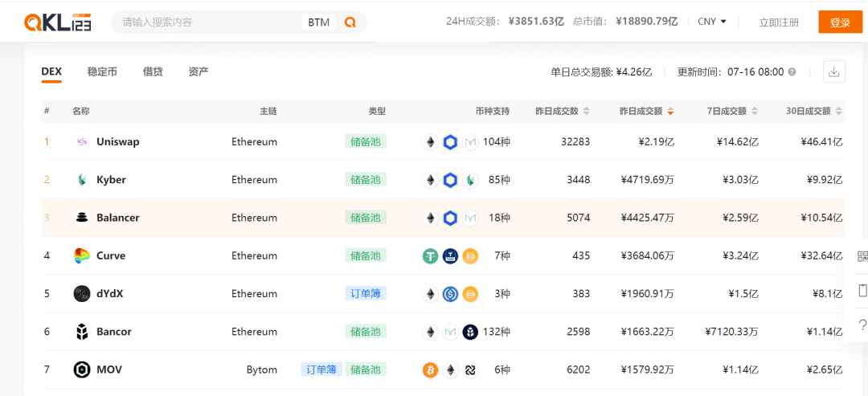Click the 立即注册 register link
868x396 pixels.
tap(779, 22)
